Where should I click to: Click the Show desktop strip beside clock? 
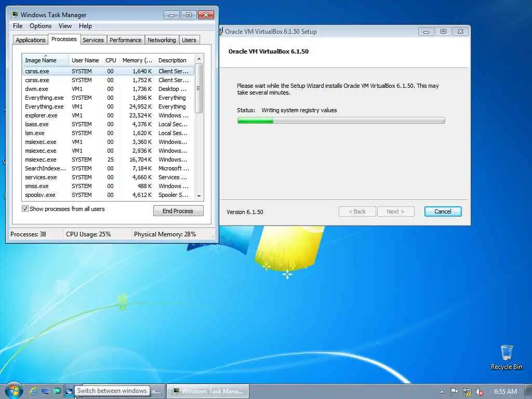pos(528,392)
